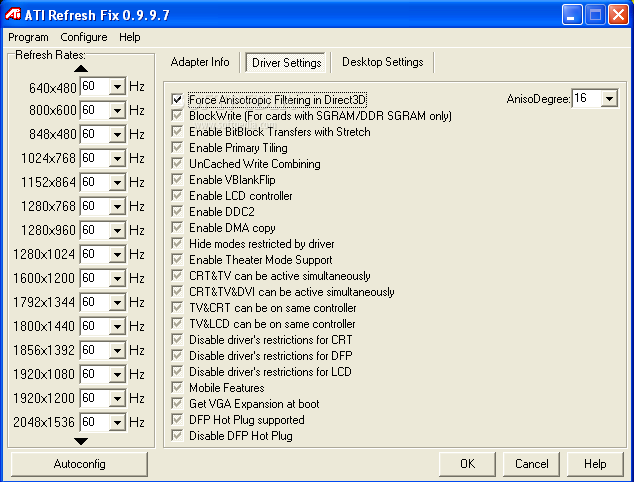The width and height of the screenshot is (634, 482).
Task: Open the 1152x864 refresh rate dropdown
Action: point(117,182)
